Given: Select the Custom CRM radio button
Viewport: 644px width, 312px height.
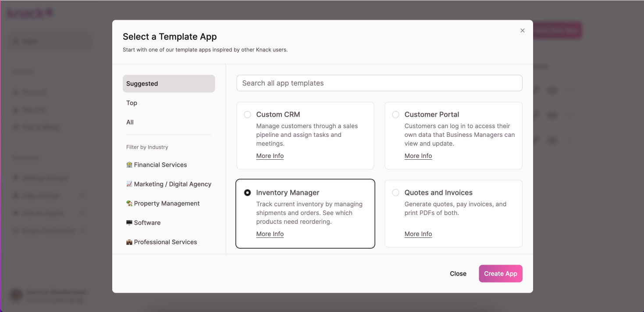Looking at the screenshot, I should [x=248, y=115].
